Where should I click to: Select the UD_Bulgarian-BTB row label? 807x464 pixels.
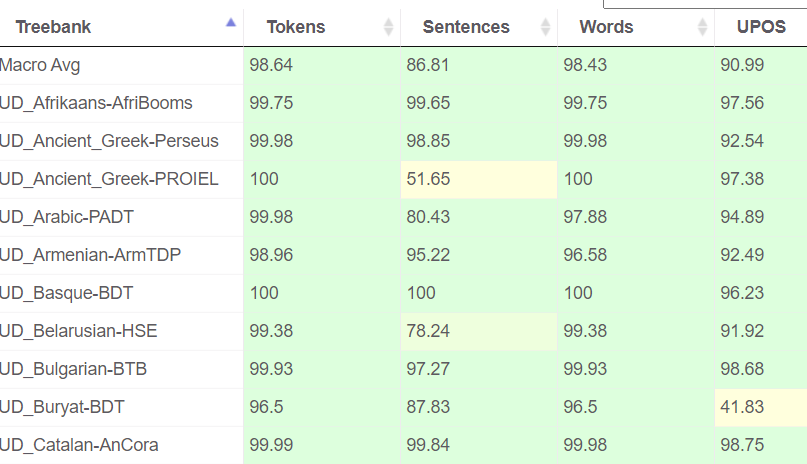click(74, 369)
